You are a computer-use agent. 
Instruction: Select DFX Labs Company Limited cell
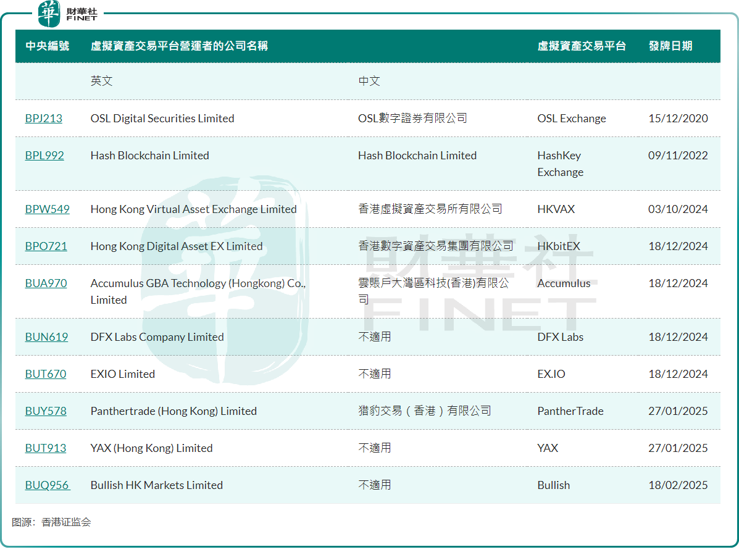[x=157, y=337]
